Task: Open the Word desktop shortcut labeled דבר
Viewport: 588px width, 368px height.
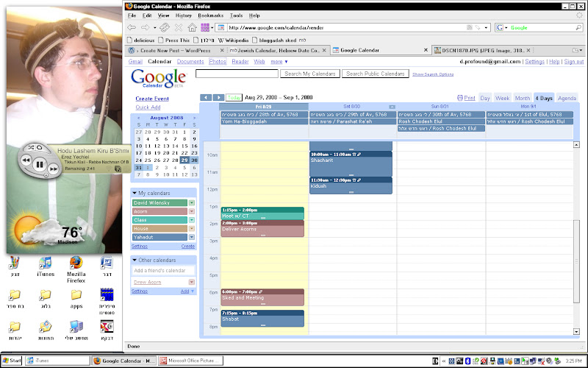Action: coord(107,267)
